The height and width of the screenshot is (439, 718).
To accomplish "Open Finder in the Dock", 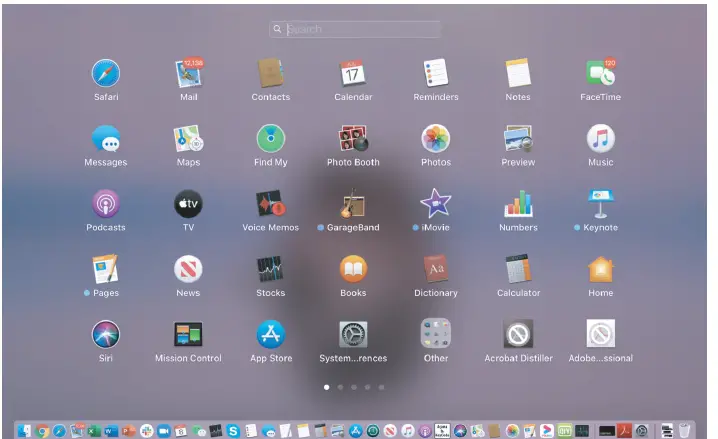I will click(24, 431).
